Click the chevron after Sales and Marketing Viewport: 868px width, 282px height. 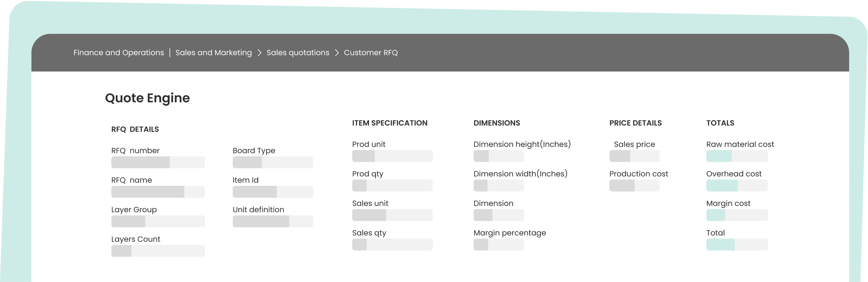259,53
